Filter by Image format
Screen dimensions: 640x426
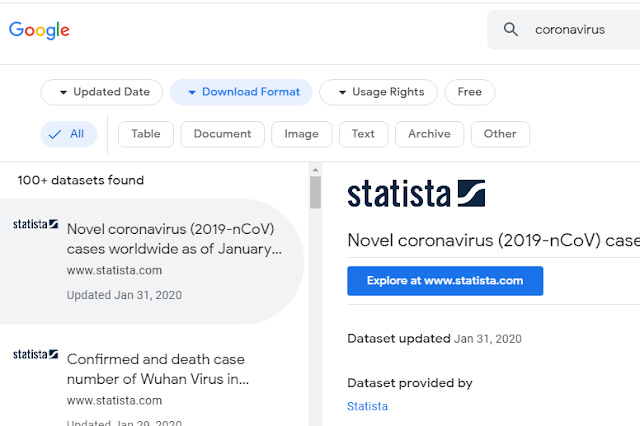pyautogui.click(x=302, y=134)
